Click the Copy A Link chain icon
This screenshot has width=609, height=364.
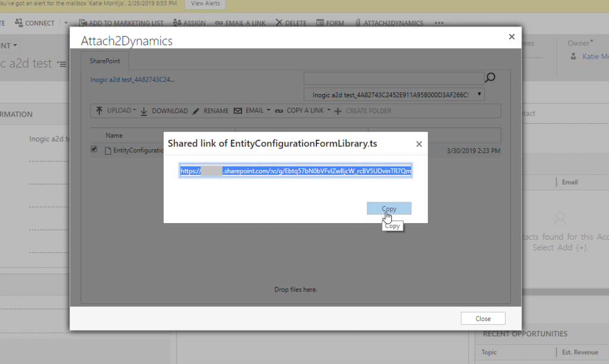click(x=279, y=111)
